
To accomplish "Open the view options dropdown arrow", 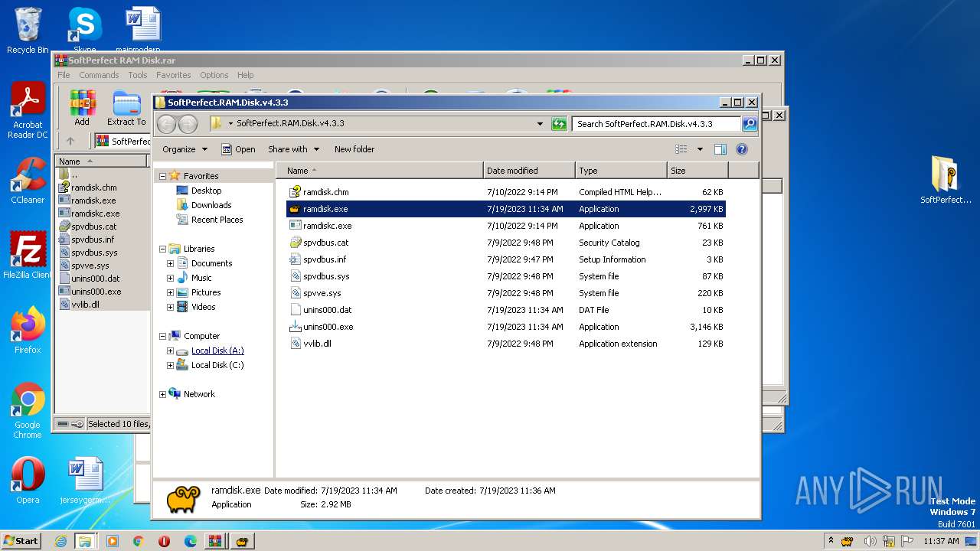I will tap(699, 149).
